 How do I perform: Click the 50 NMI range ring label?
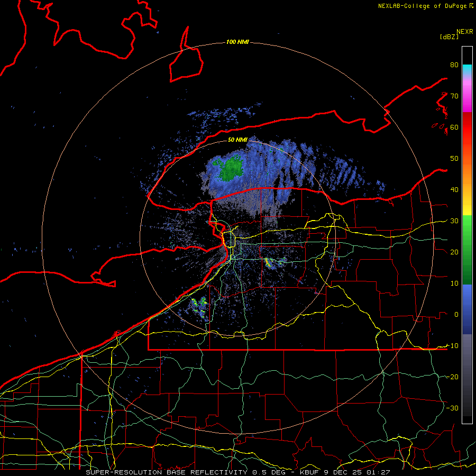pos(237,140)
